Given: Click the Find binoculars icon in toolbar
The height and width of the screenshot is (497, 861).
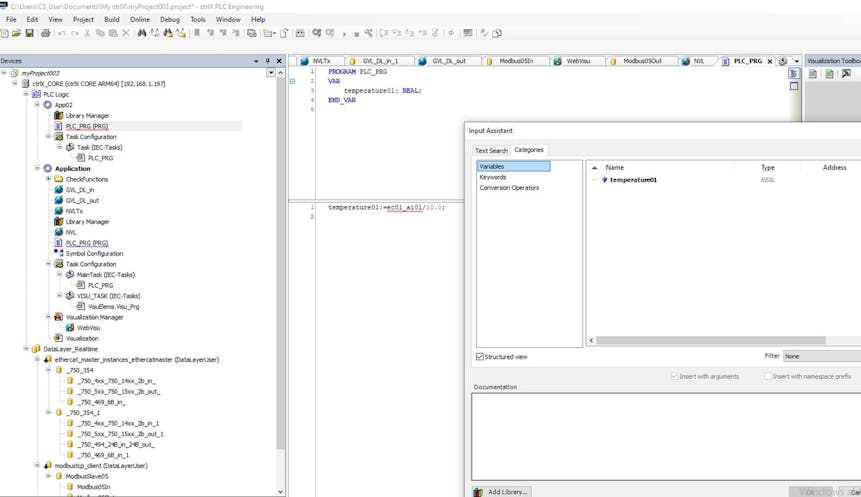Looking at the screenshot, I should tap(142, 33).
